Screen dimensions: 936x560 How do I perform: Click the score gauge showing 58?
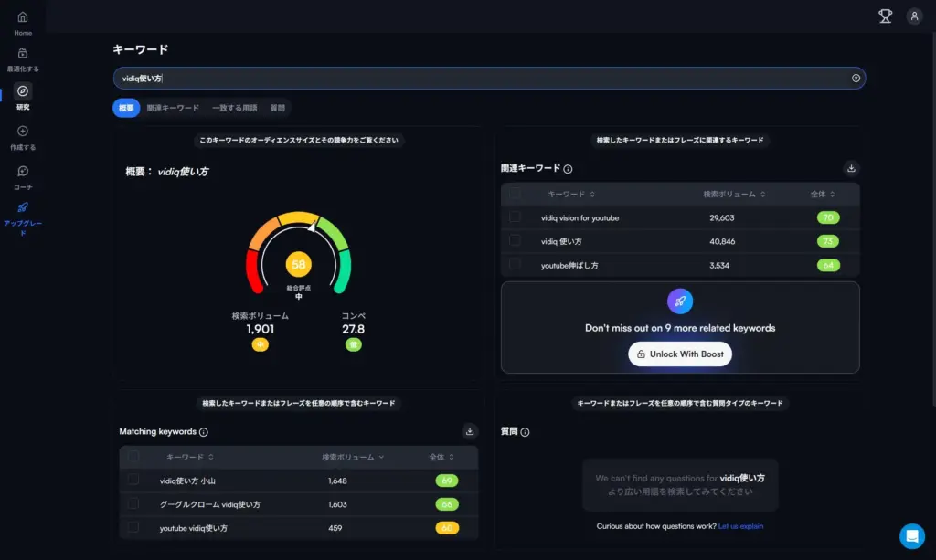pyautogui.click(x=299, y=253)
